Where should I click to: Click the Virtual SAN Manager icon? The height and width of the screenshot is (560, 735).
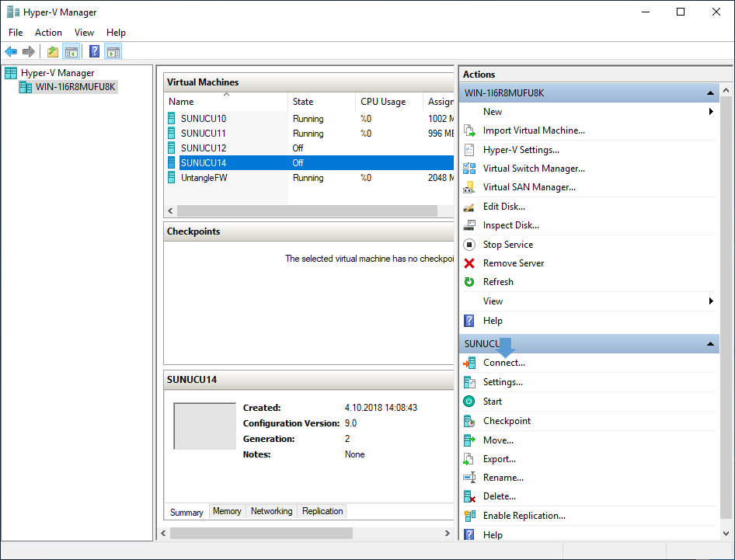[x=469, y=187]
